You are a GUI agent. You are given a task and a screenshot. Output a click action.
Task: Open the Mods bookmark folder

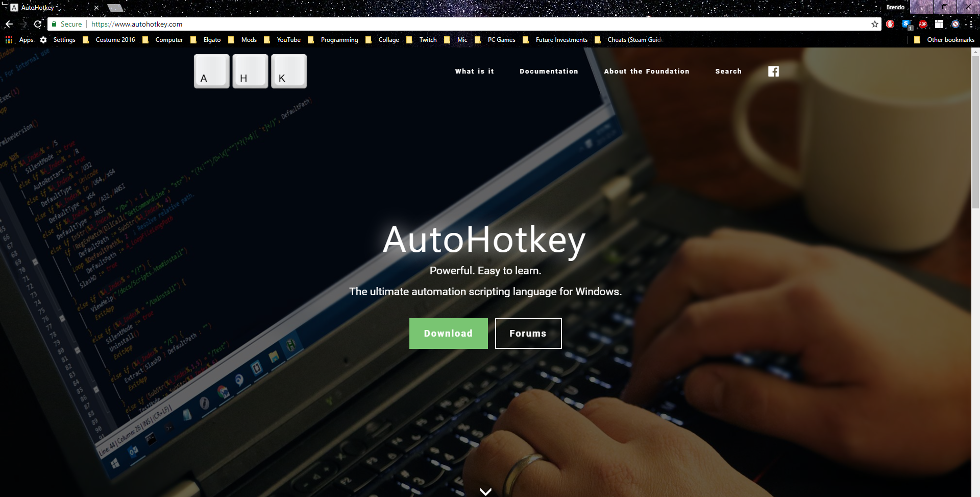[242, 40]
